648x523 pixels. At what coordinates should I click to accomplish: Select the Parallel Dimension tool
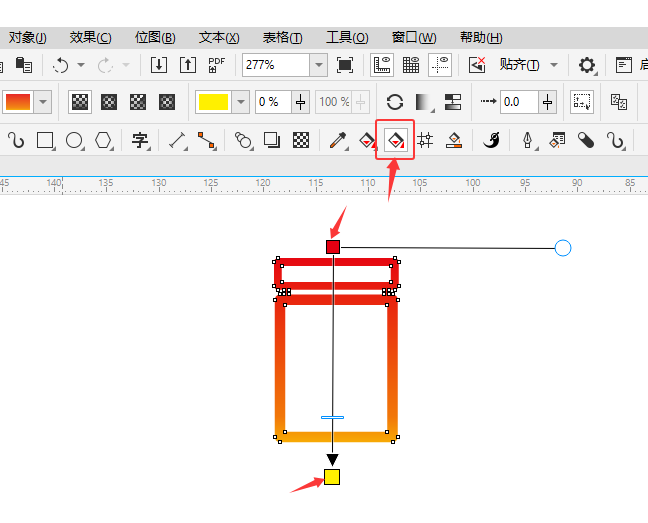click(x=177, y=140)
